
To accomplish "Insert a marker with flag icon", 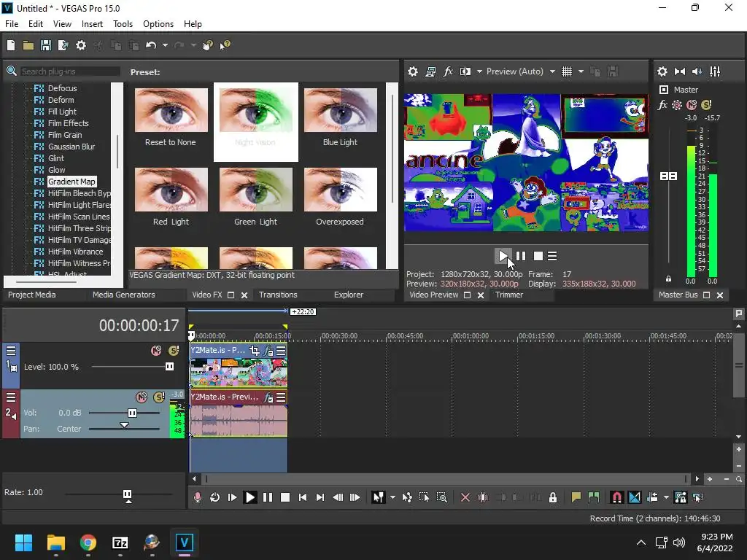I will (x=576, y=497).
